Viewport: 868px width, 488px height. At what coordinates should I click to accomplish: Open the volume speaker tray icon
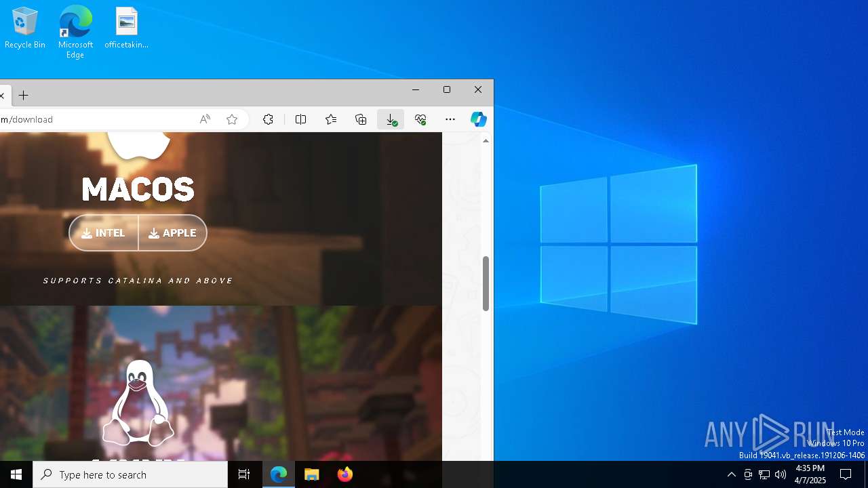tap(781, 474)
